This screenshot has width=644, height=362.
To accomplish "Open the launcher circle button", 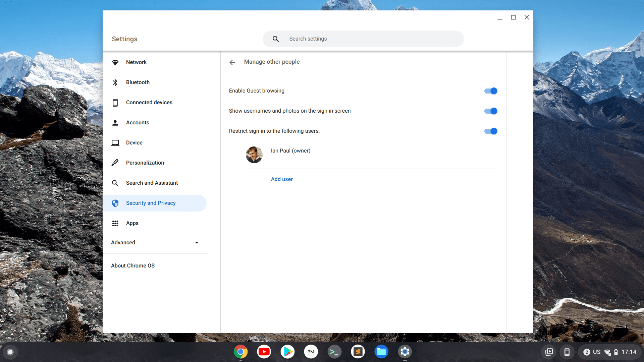I will pyautogui.click(x=10, y=352).
